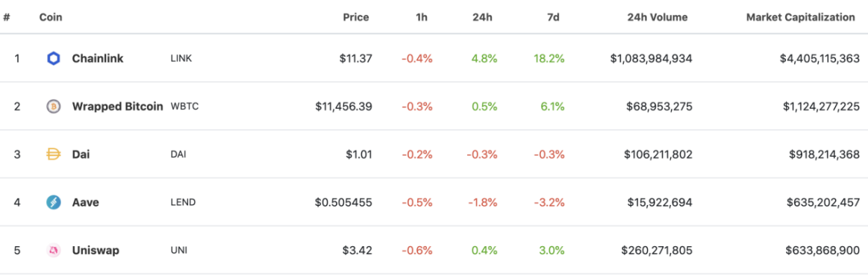This screenshot has height=279, width=868.
Task: Sort by 24h change column header
Action: click(x=482, y=17)
